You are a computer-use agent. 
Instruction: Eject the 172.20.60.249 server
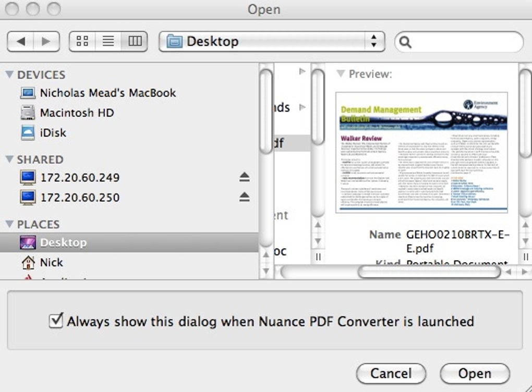[x=244, y=177]
